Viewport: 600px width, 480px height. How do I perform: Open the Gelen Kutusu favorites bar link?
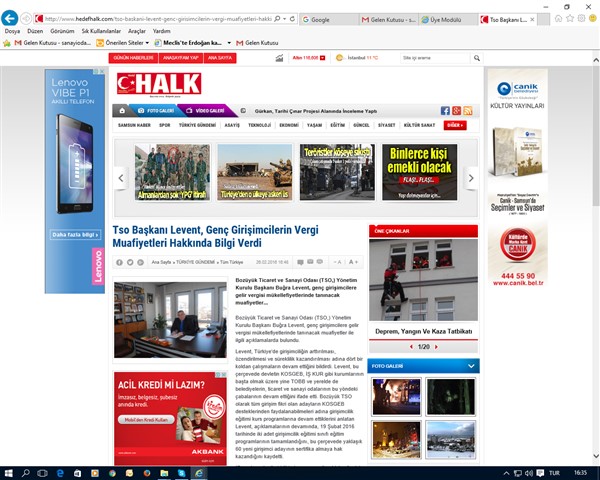click(257, 43)
